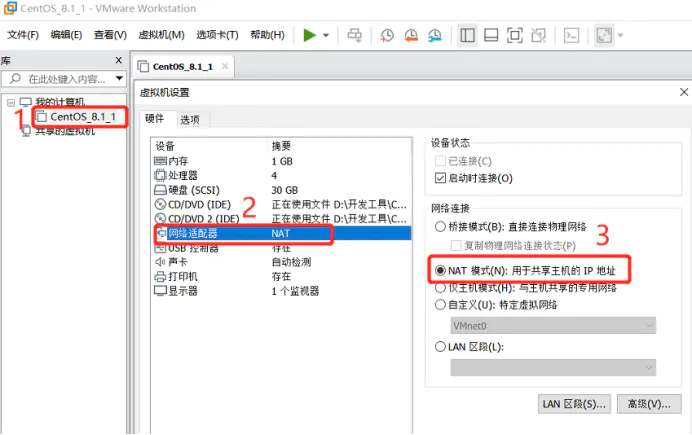The height and width of the screenshot is (435, 692).
Task: Switch to Unity mode icon
Action: [x=538, y=35]
